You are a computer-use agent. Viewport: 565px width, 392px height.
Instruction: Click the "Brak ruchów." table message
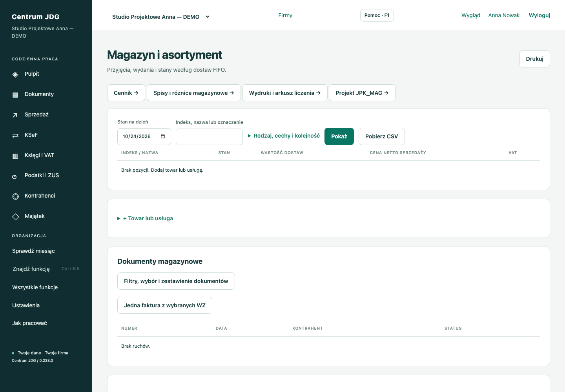[x=135, y=346]
